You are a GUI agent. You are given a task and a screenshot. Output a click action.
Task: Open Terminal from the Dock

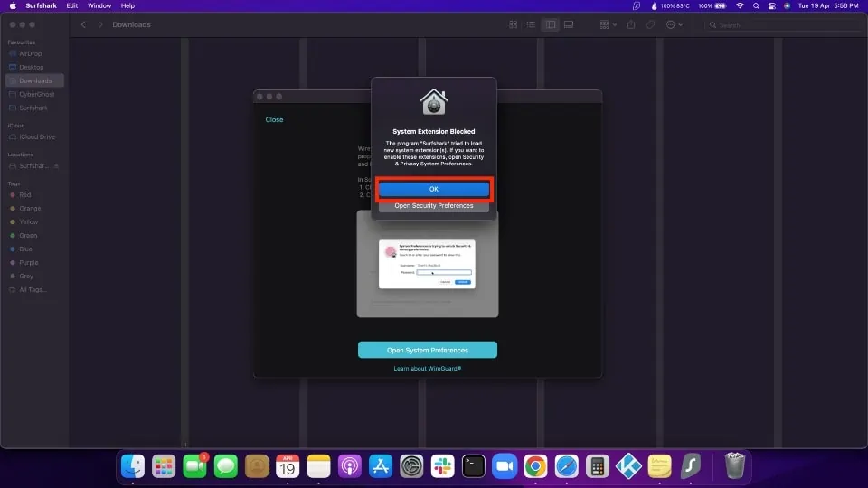pyautogui.click(x=474, y=466)
